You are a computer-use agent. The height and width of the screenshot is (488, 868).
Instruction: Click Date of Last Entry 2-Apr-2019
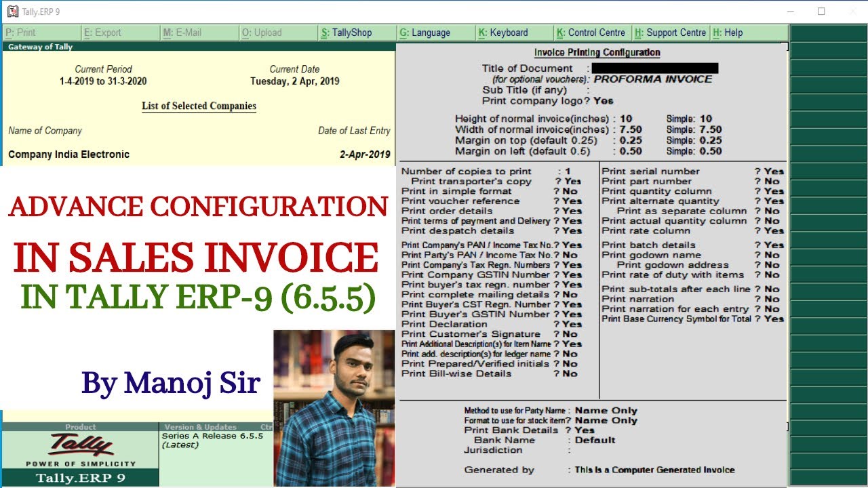click(x=365, y=155)
